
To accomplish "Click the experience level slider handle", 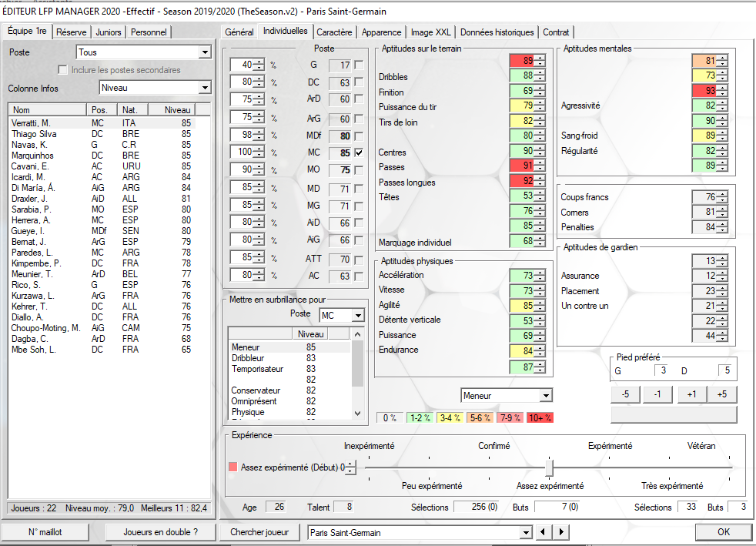I will click(x=549, y=467).
